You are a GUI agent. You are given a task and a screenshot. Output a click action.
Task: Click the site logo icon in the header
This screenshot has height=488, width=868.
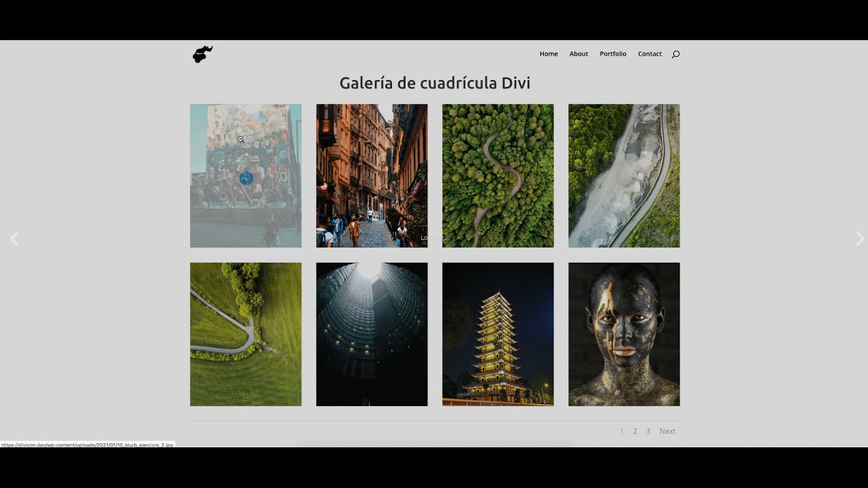click(x=203, y=54)
